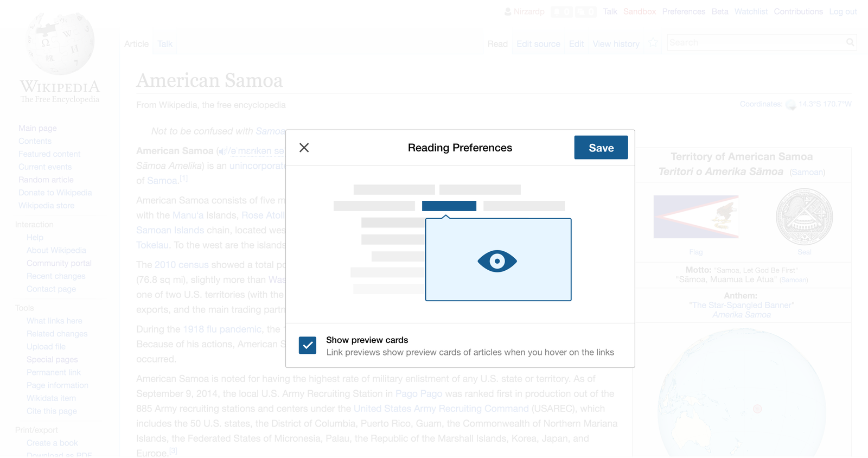868x458 pixels.
Task: Star the page to watch it
Action: pyautogui.click(x=653, y=43)
